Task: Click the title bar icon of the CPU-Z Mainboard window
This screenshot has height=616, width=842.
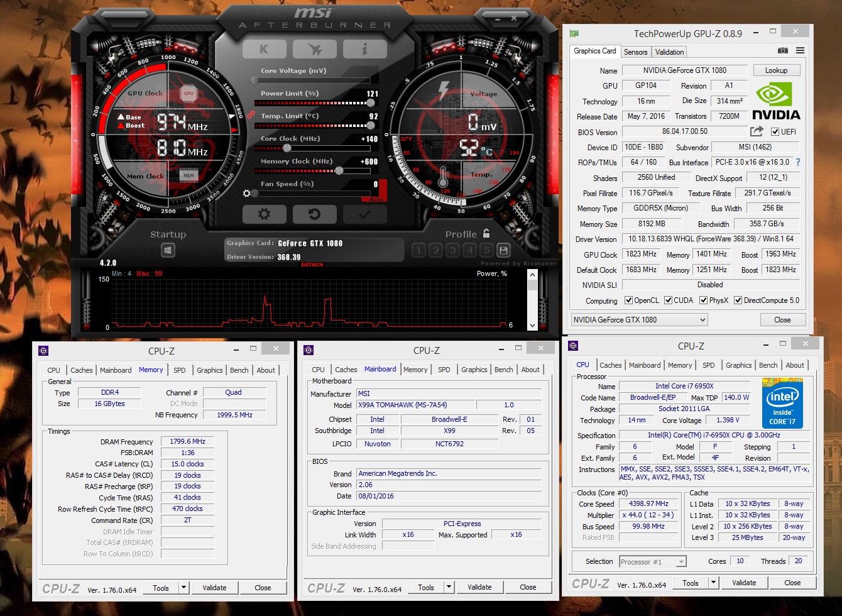Action: pyautogui.click(x=308, y=350)
